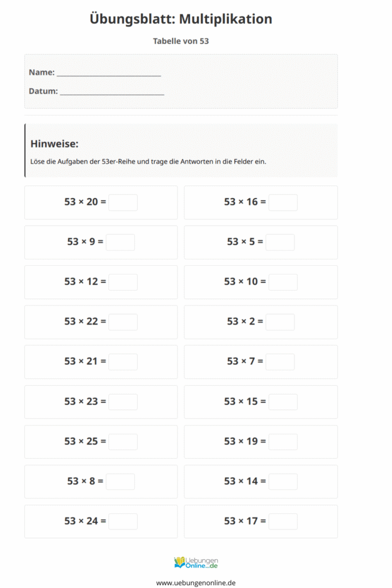Click the Name line field
Image resolution: width=392 pixels, height=588 pixels.
click(x=108, y=73)
